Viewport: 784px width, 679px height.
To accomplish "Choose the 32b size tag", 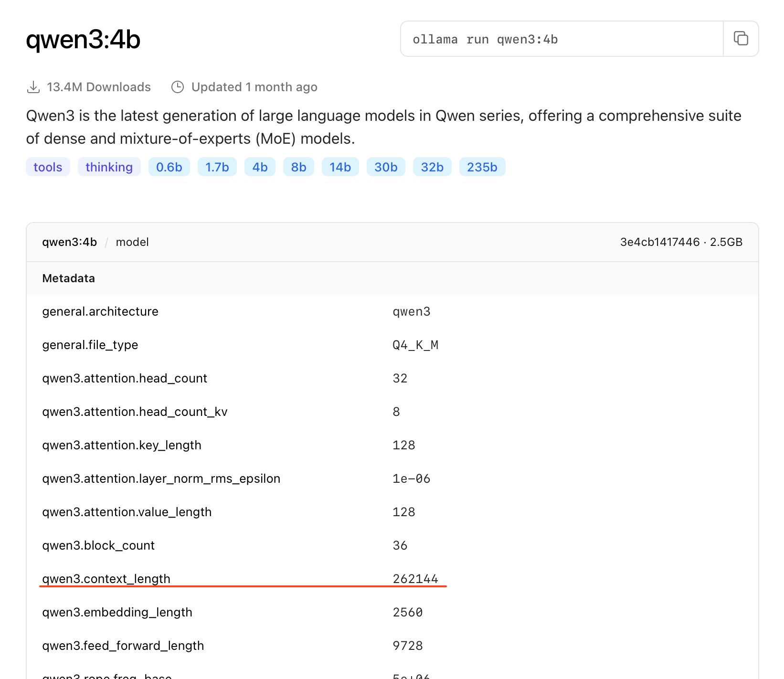I will (432, 167).
